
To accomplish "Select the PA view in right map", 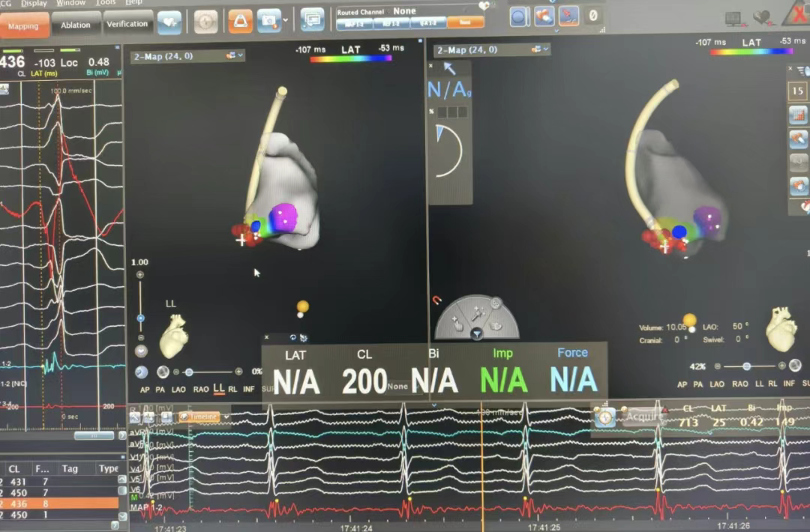I will [x=697, y=384].
